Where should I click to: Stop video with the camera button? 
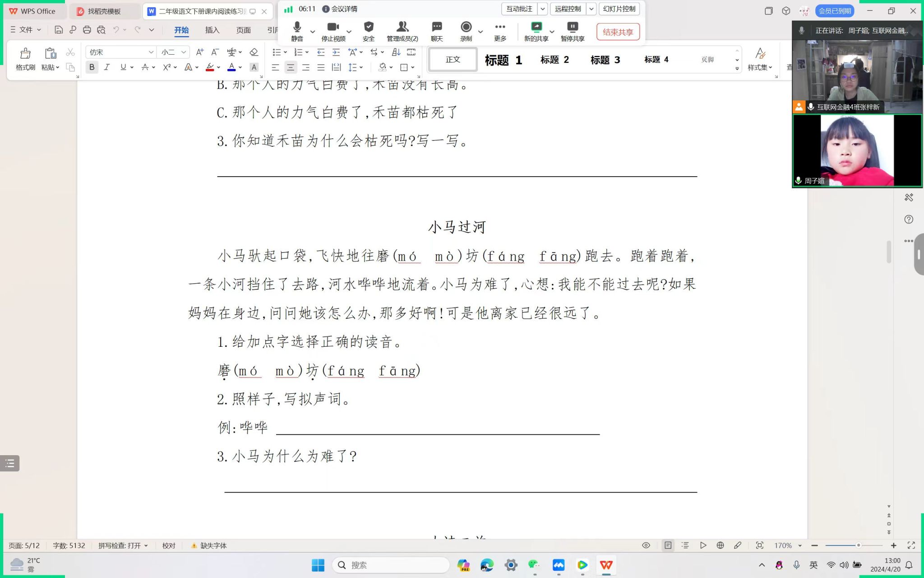coord(333,27)
